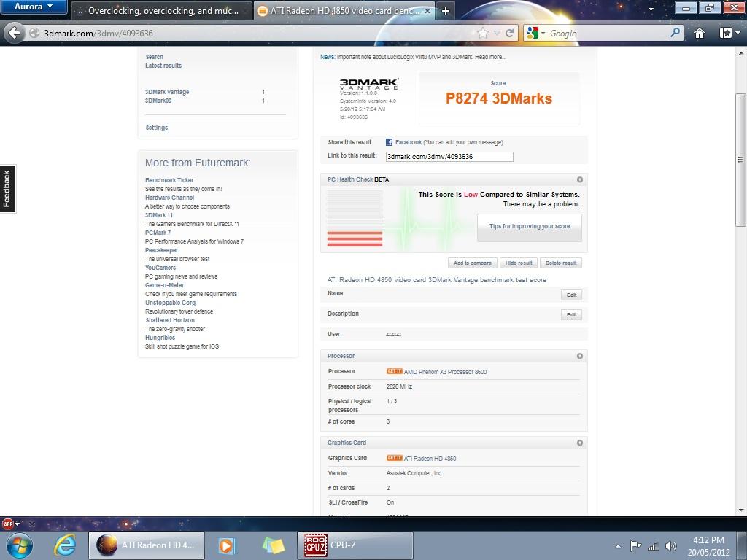
Task: Click Tips for improving your score
Action: 530,227
